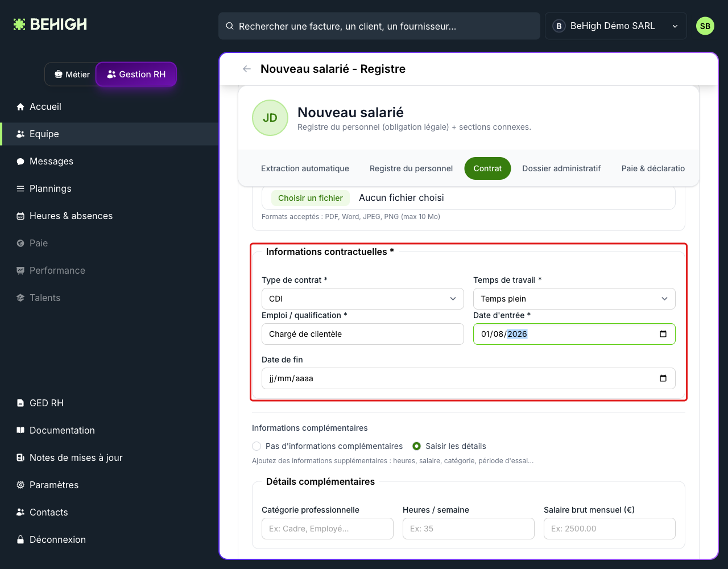Open Equipe in the sidebar
Viewport: 728px width, 569px height.
[x=109, y=134]
